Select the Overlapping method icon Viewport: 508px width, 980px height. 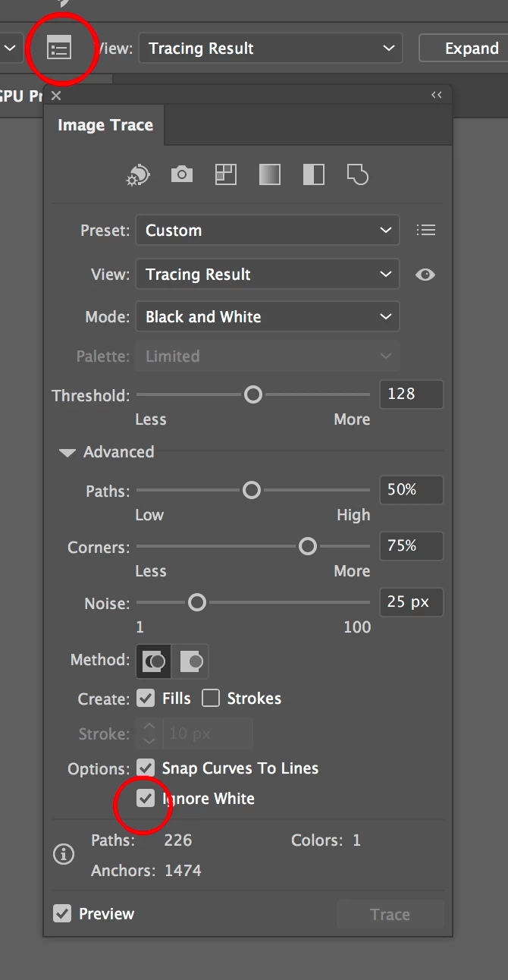click(x=190, y=661)
